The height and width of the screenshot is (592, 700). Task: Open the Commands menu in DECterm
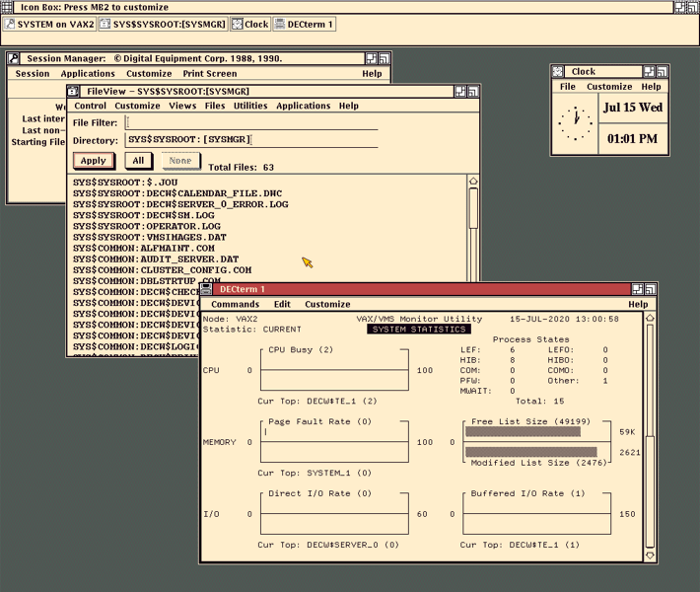235,304
